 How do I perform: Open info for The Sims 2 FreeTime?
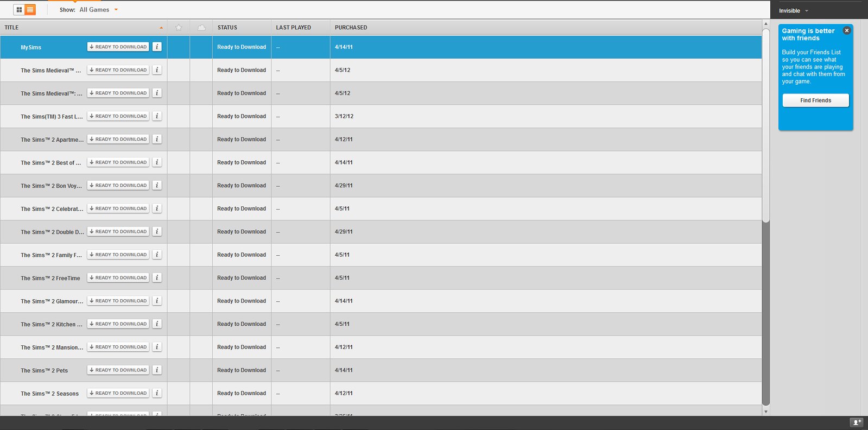pyautogui.click(x=157, y=277)
